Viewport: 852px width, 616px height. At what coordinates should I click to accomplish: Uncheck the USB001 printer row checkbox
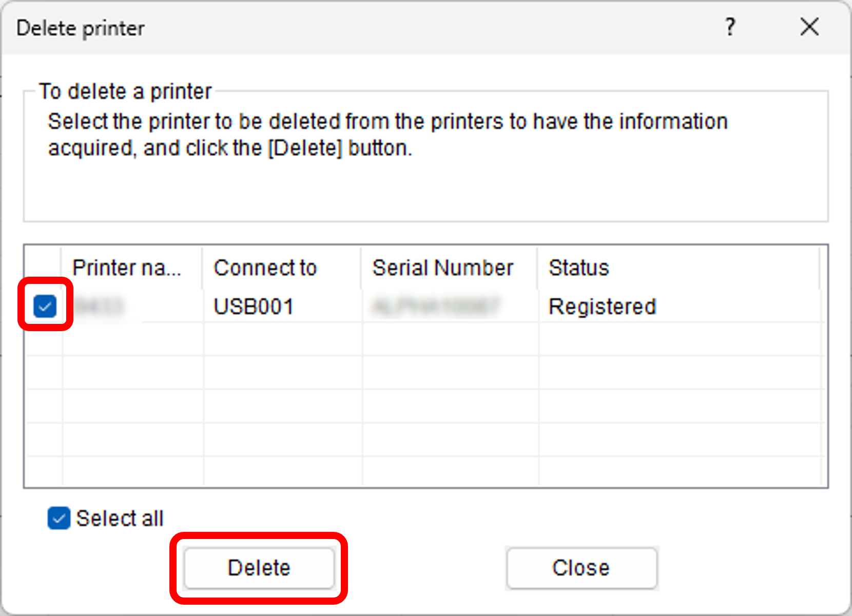(x=45, y=306)
